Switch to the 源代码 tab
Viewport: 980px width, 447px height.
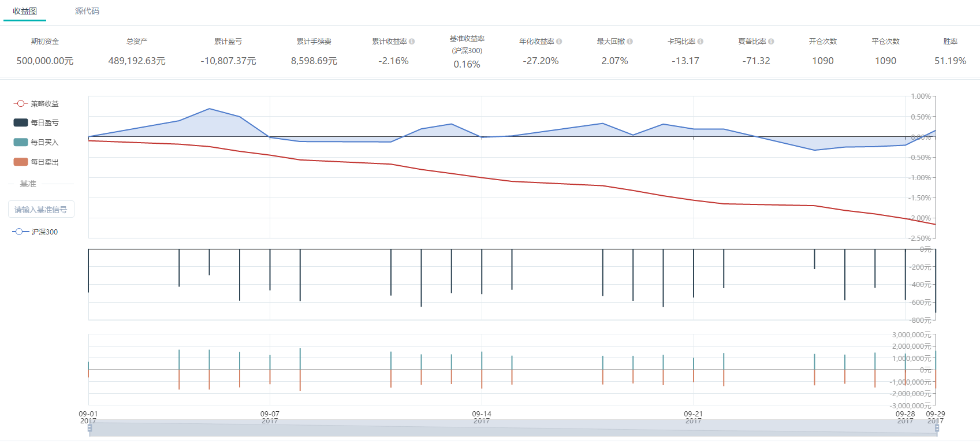coord(87,11)
